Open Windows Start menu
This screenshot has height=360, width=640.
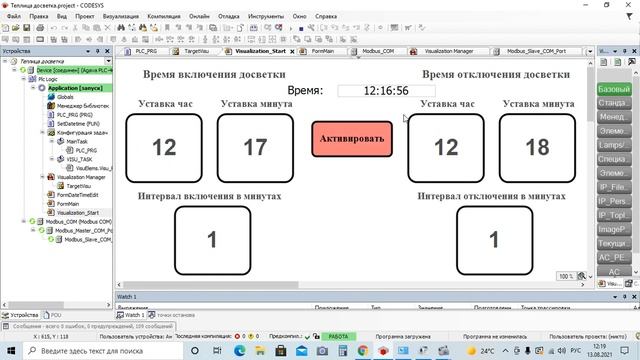tap(11, 351)
